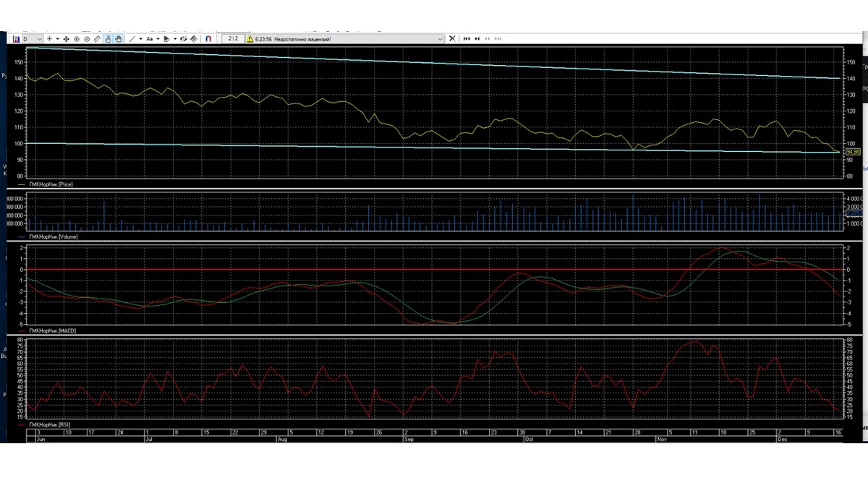Click the zoom out circle icon

click(x=87, y=38)
